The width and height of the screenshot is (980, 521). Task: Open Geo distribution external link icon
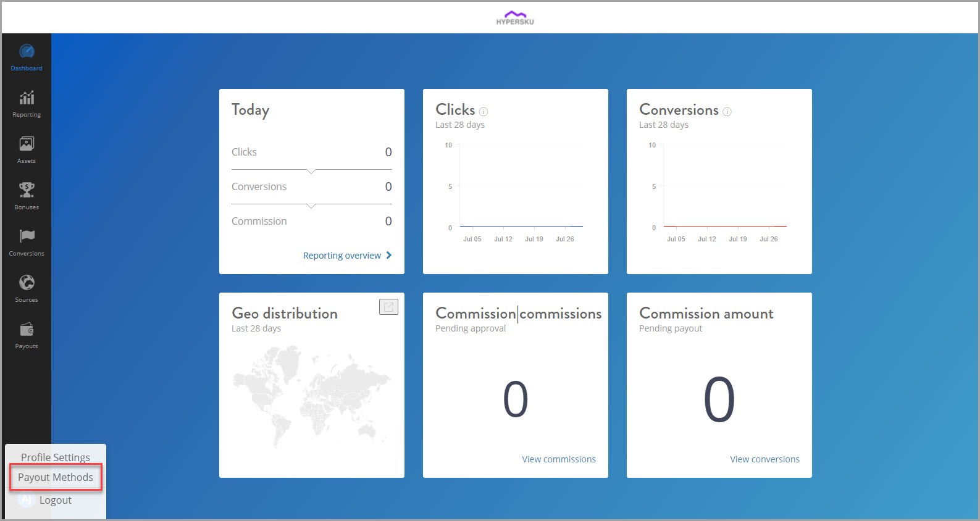388,307
